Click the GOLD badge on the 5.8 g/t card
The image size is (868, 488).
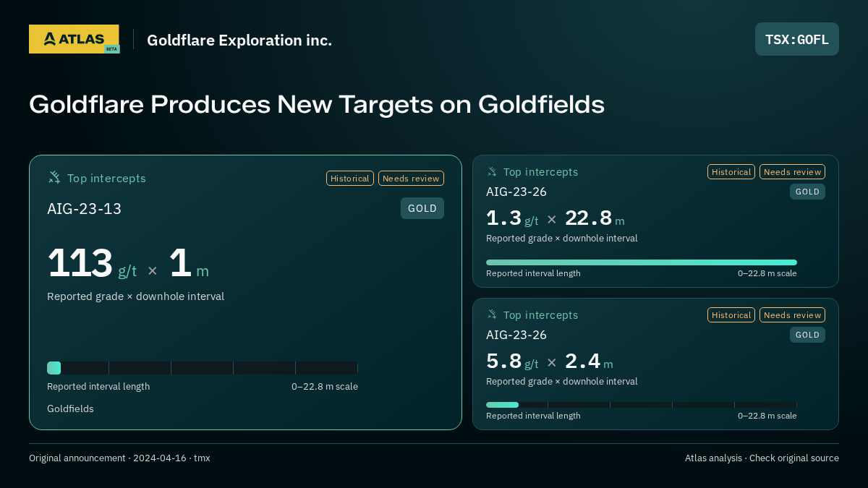point(807,335)
